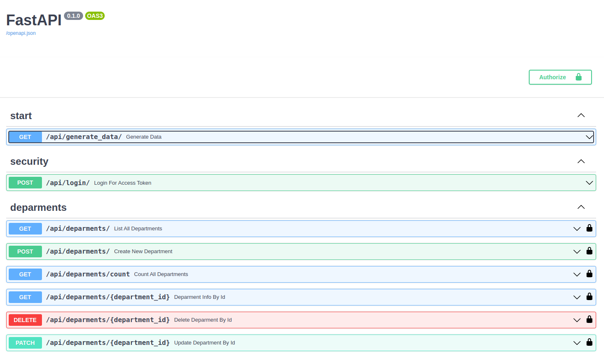
Task: Click the GET badge for /api/deparments/count
Action: 25,274
